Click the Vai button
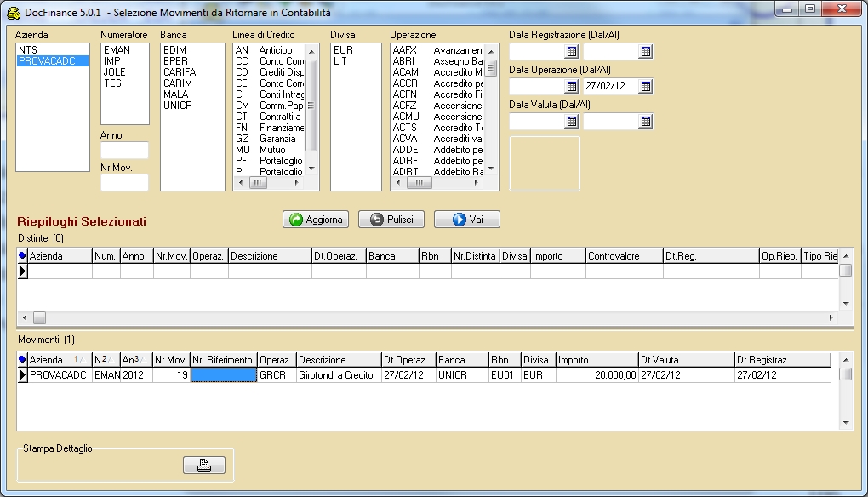Screen dimensions: 868x497 tap(466, 220)
